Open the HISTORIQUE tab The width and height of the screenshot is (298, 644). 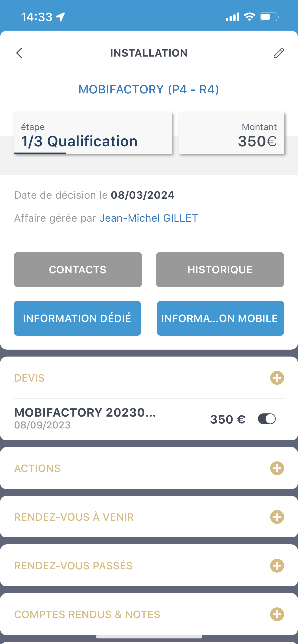[220, 270]
